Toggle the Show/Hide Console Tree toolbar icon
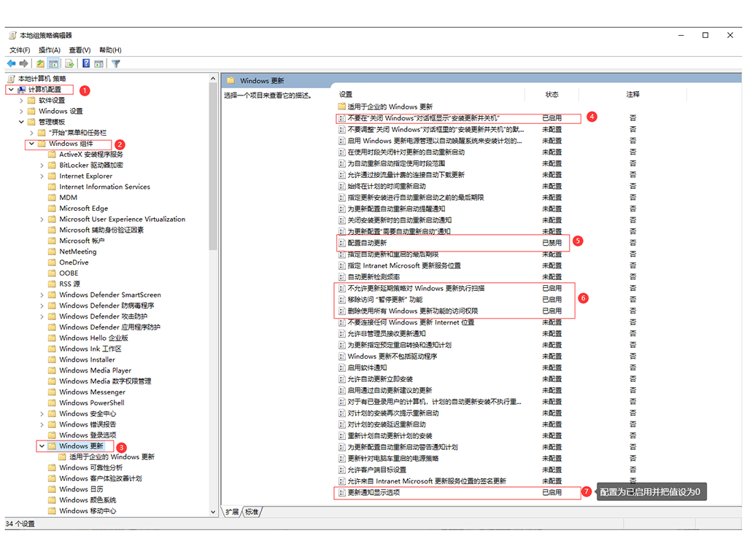This screenshot has width=747, height=560. tap(53, 63)
